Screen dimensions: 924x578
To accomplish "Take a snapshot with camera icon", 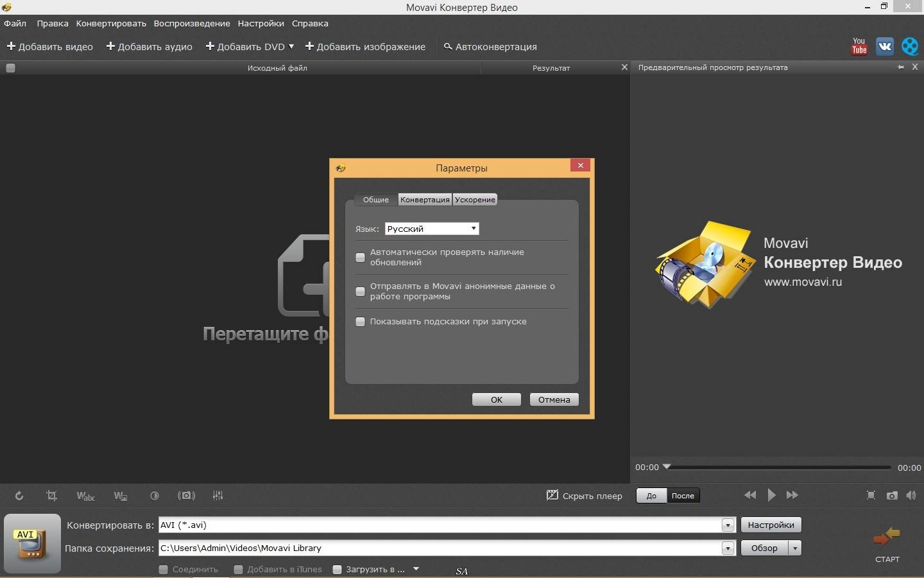I will coord(892,495).
